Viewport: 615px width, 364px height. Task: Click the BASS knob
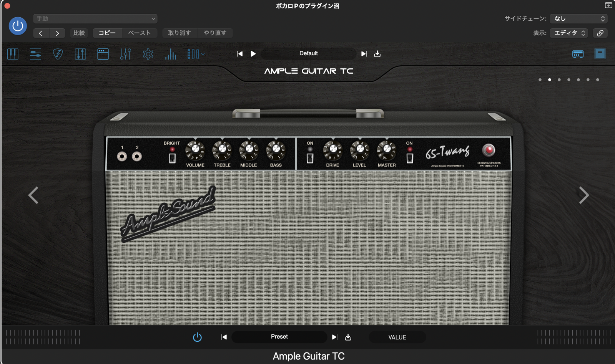point(276,150)
